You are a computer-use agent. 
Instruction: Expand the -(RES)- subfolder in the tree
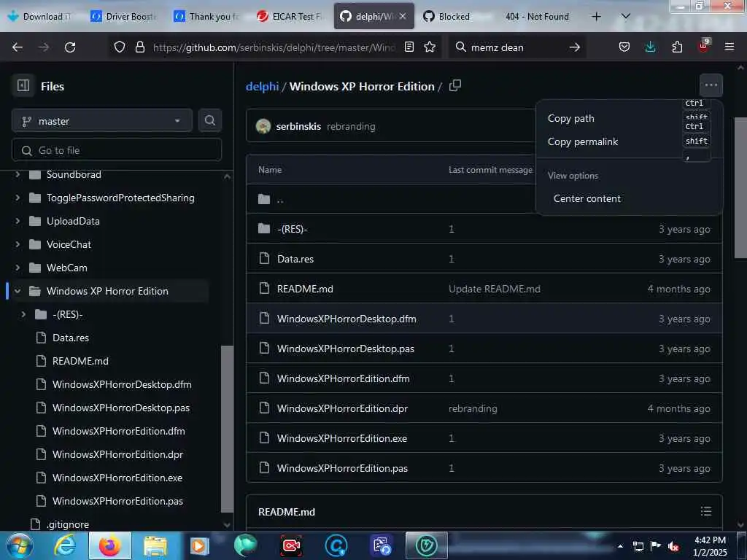click(23, 314)
